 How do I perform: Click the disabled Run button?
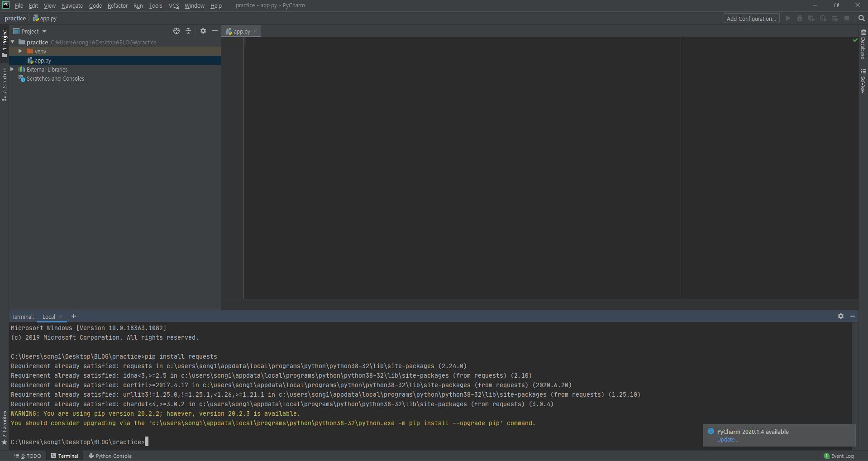(788, 19)
